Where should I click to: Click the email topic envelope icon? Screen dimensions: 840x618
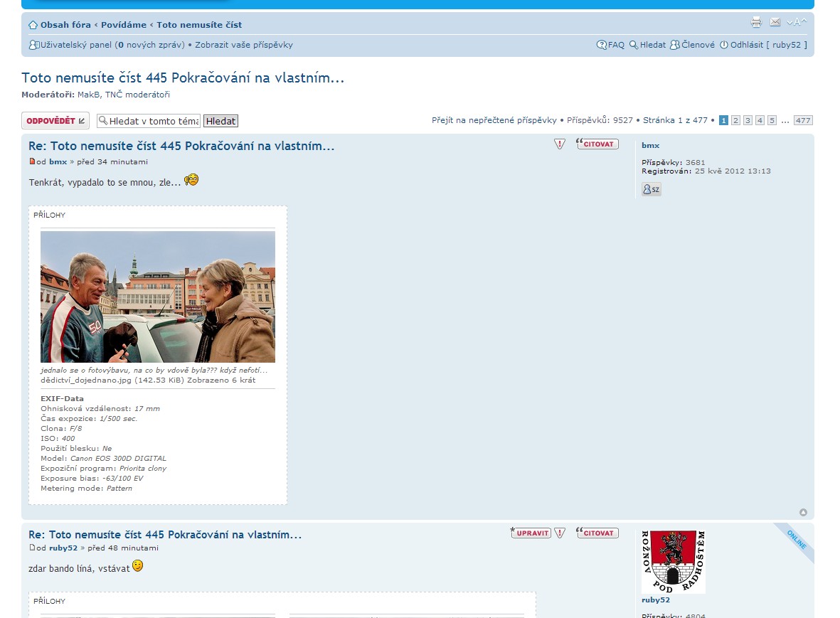coord(775,22)
